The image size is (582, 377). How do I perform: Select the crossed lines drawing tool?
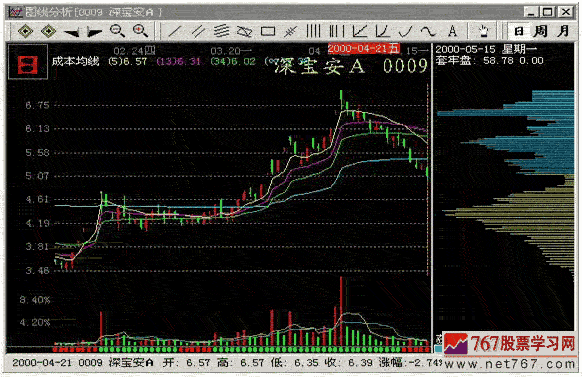tap(290, 32)
